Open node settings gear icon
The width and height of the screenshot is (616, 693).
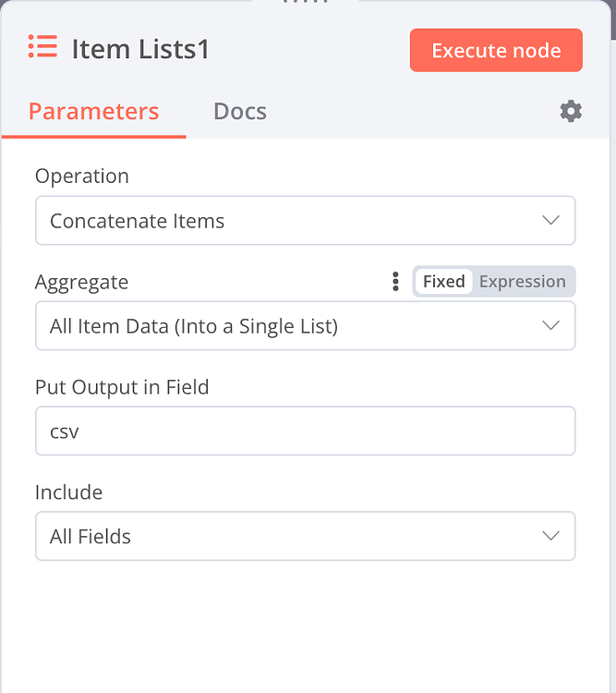[x=571, y=112]
